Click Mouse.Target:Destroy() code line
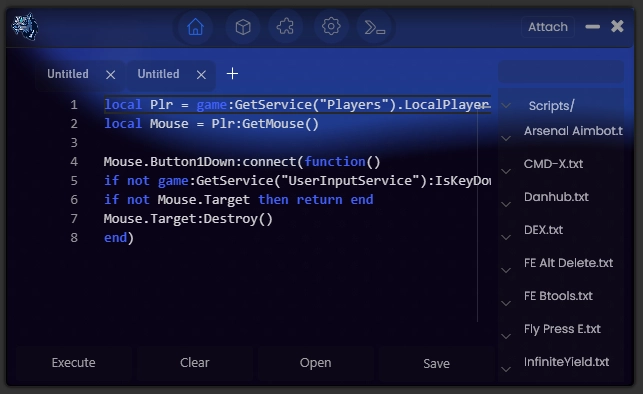643x394 pixels. [188, 219]
